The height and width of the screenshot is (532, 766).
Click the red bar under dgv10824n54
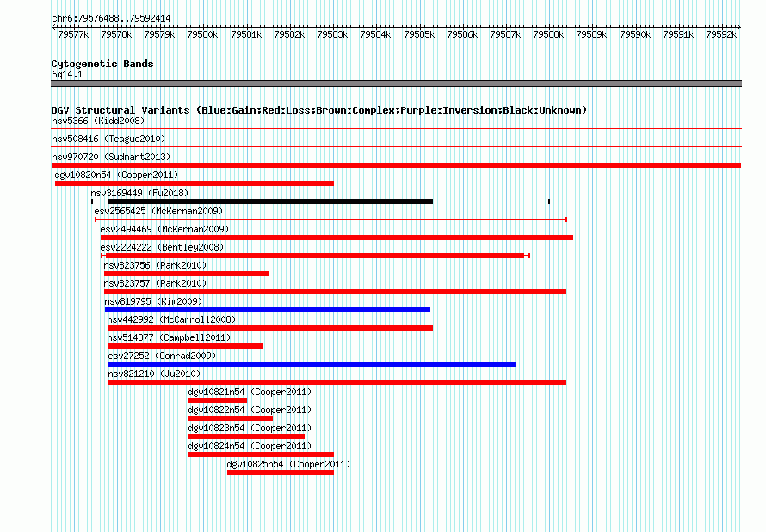click(x=261, y=455)
